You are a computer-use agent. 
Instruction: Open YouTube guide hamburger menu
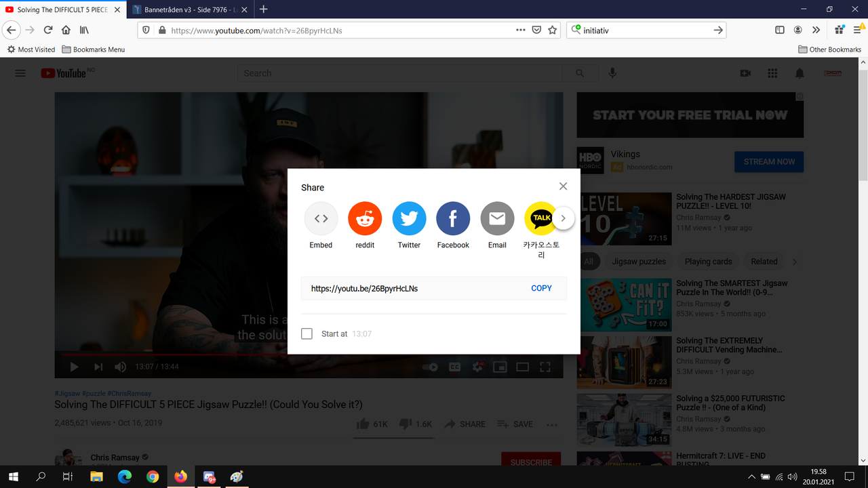click(20, 73)
